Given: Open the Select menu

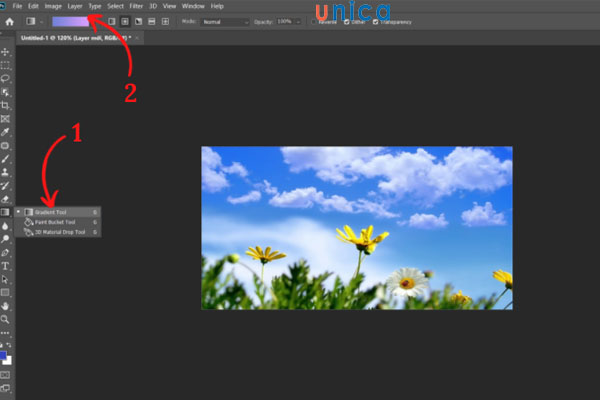Looking at the screenshot, I should point(115,6).
